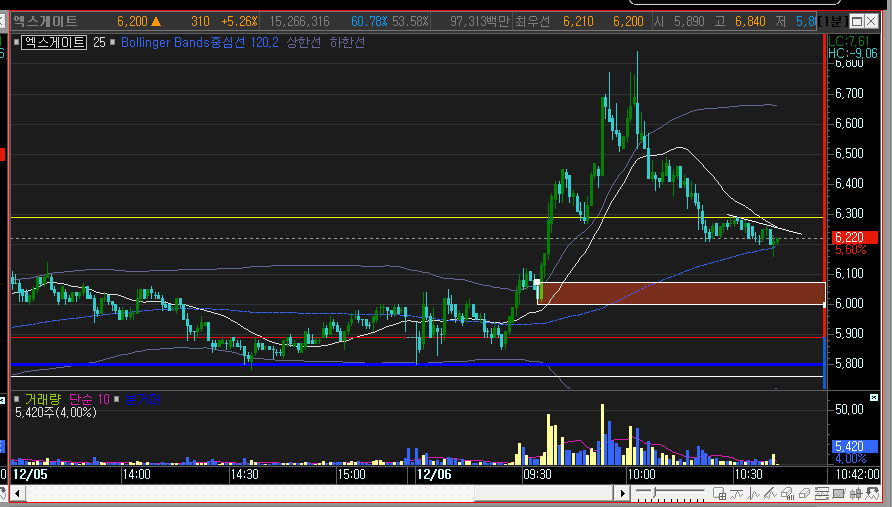The height and width of the screenshot is (507, 892).
Task: Open the indicator wave line tool
Action: [x=736, y=493]
